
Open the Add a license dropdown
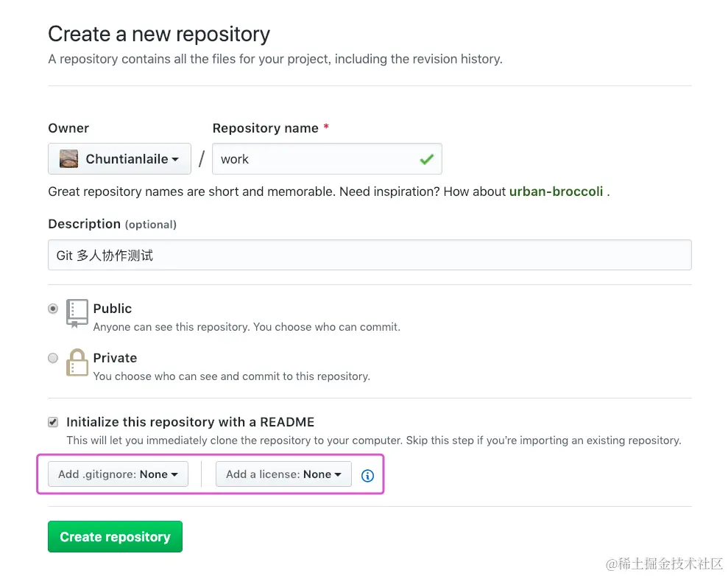click(x=283, y=474)
